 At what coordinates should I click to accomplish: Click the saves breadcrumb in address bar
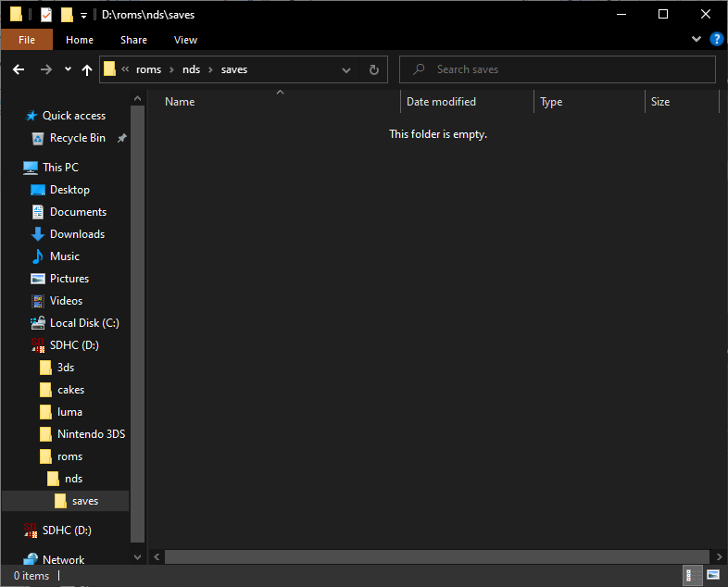tap(234, 69)
